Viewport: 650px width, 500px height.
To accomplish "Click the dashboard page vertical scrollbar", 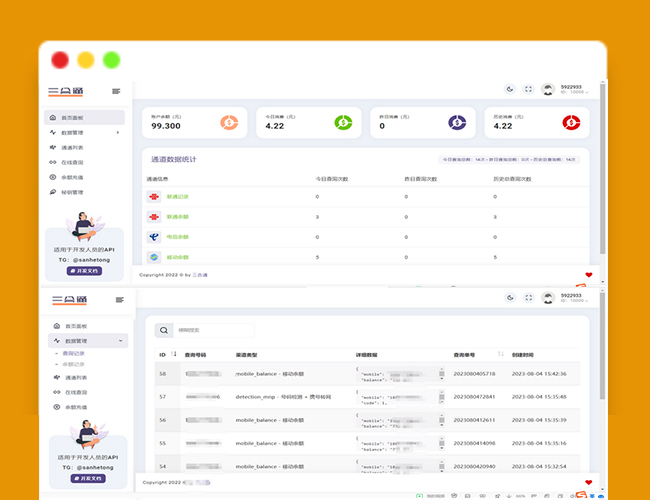I will click(x=602, y=170).
